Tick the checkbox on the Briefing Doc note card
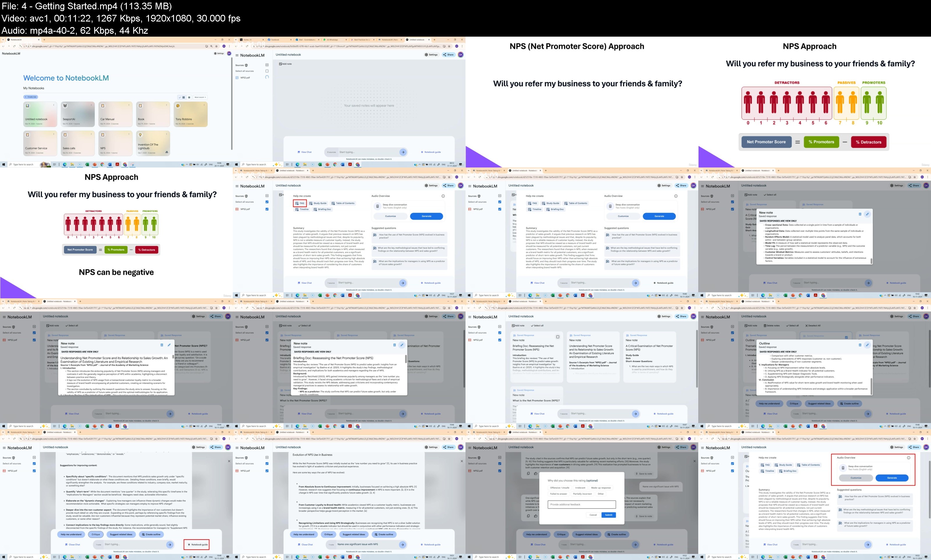The image size is (931, 560). tap(558, 337)
